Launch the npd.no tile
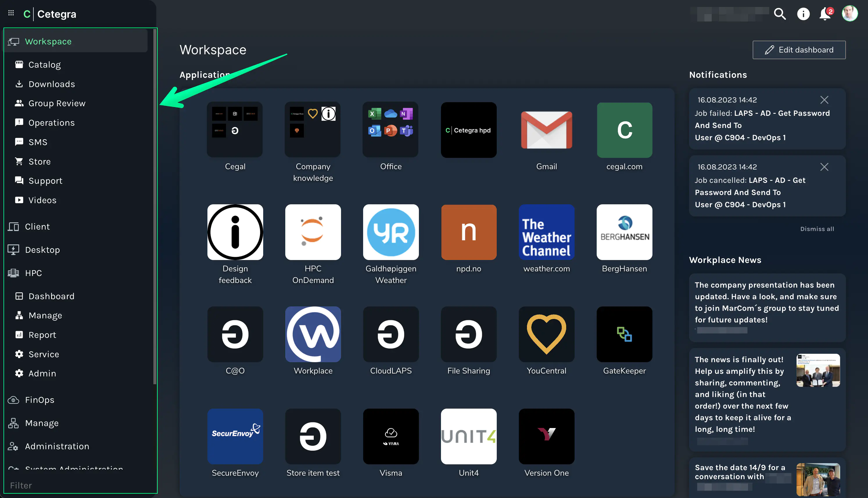 pos(469,232)
